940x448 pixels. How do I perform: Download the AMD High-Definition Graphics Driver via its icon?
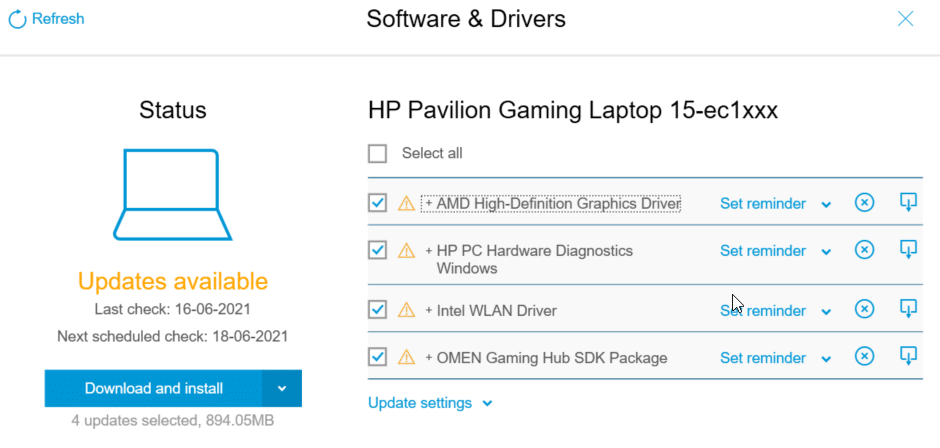[908, 202]
